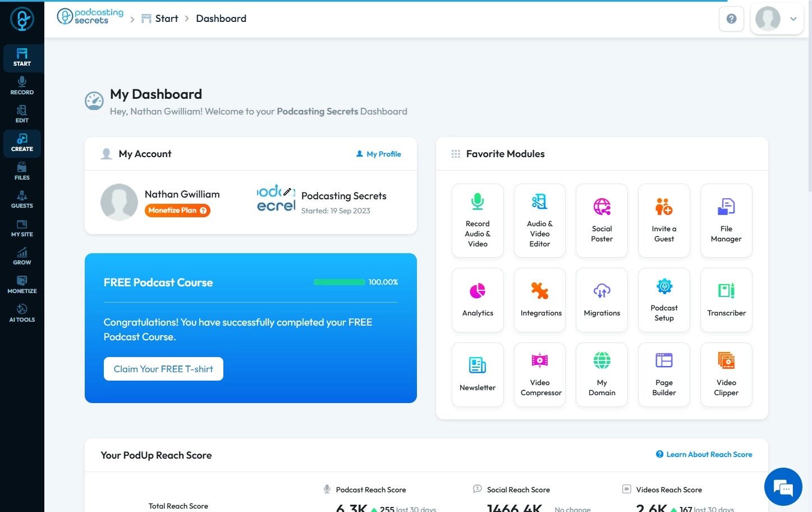Screen dimensions: 812x512
Task: Click the microphone logo atop the sidebar
Action: (x=22, y=19)
